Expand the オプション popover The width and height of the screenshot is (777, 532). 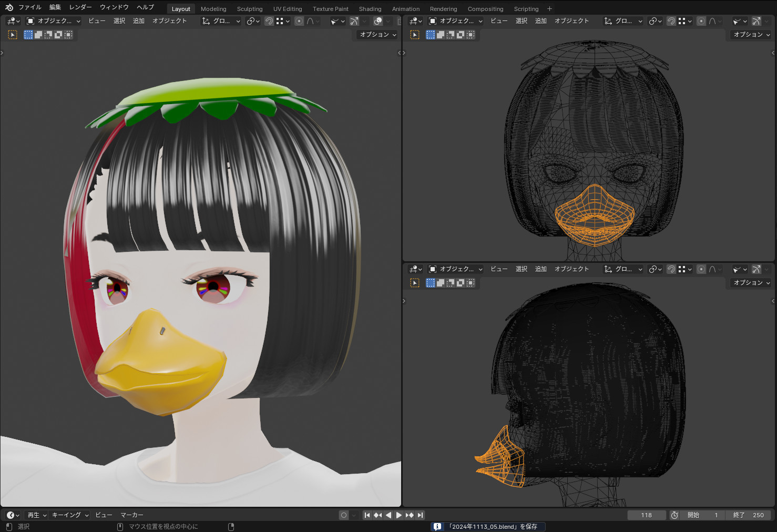tap(376, 35)
